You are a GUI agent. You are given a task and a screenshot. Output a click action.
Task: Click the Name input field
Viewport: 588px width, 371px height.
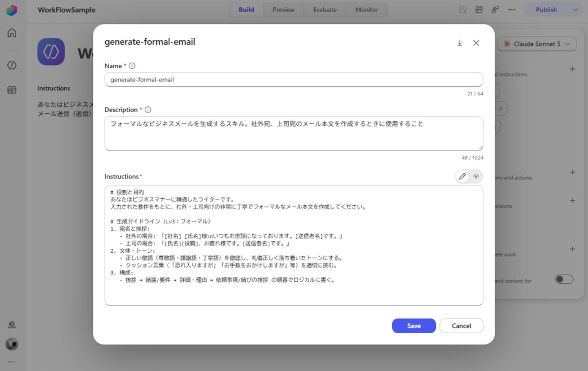(294, 79)
